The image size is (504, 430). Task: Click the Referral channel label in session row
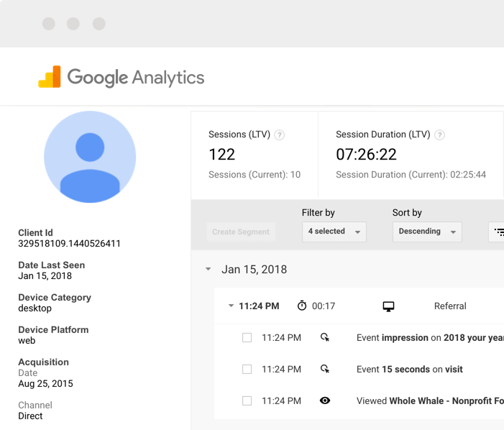click(450, 306)
